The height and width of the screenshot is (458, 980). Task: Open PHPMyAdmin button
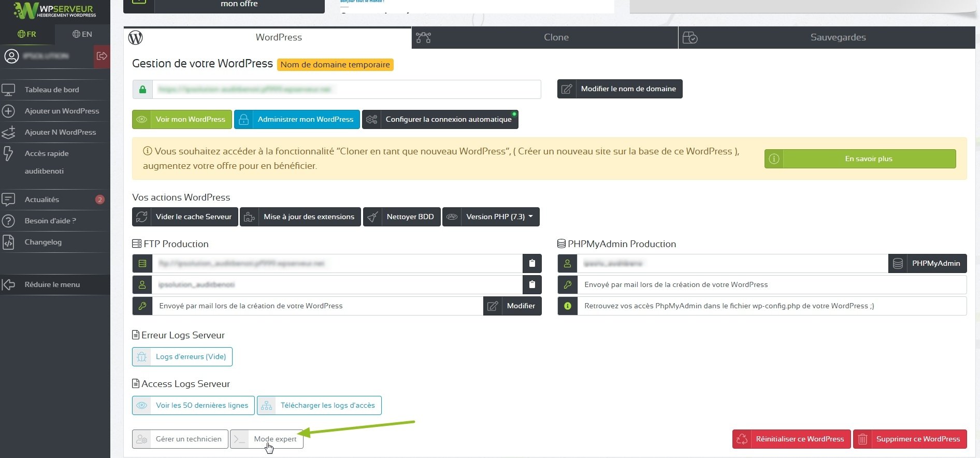click(928, 263)
